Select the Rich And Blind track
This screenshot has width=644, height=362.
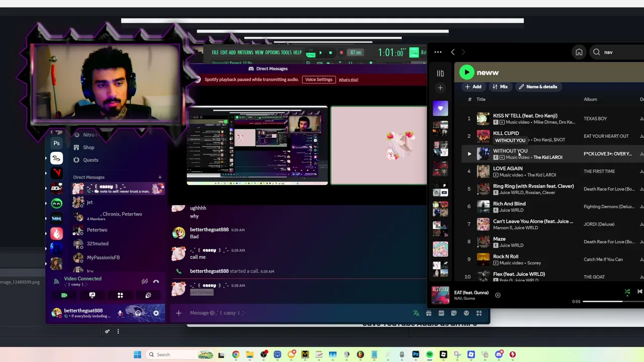(509, 204)
